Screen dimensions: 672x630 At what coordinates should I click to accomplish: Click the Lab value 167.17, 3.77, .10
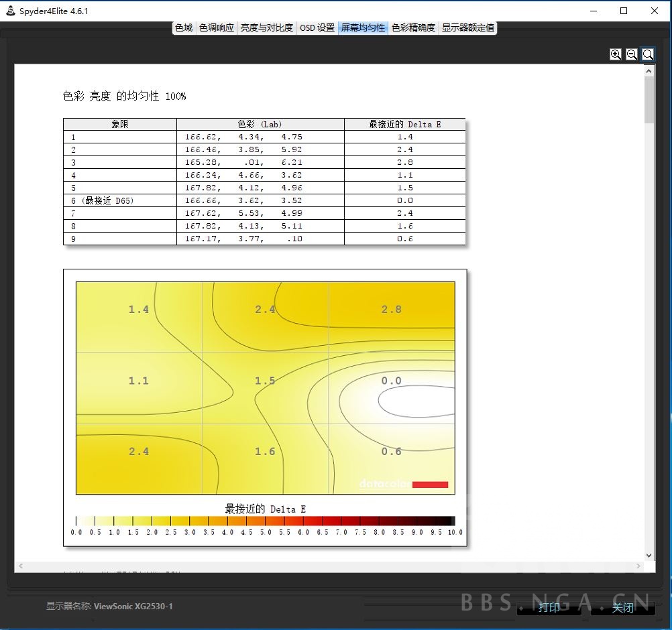tap(243, 239)
